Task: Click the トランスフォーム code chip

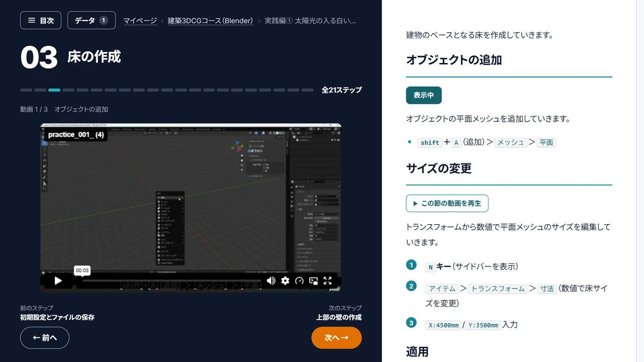Action: tap(498, 288)
